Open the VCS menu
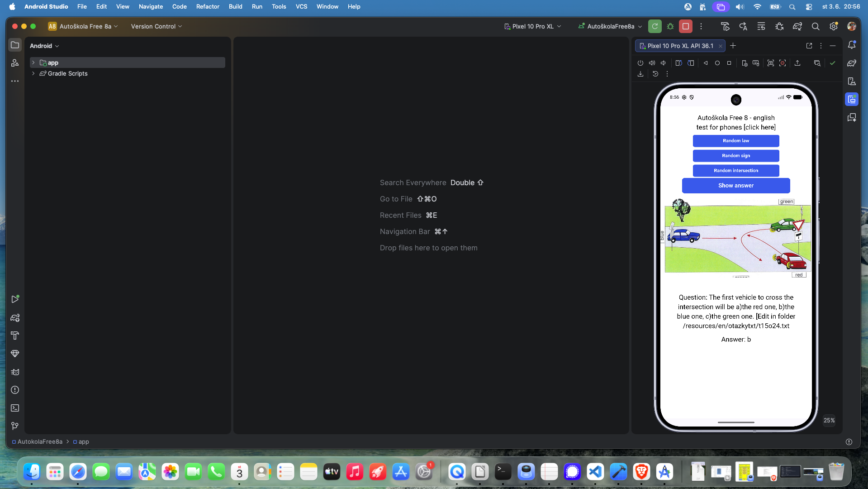 (x=301, y=6)
